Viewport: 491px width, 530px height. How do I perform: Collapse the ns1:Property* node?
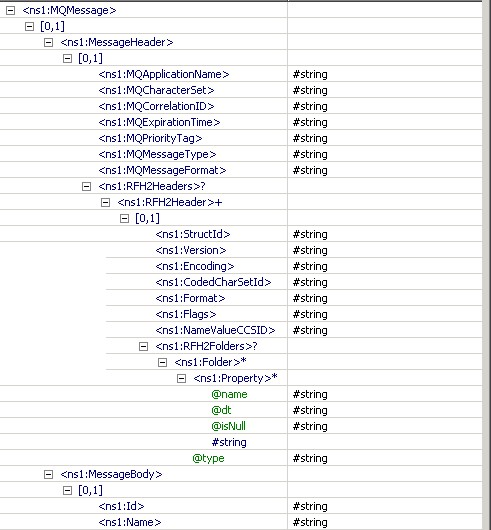[181, 379]
